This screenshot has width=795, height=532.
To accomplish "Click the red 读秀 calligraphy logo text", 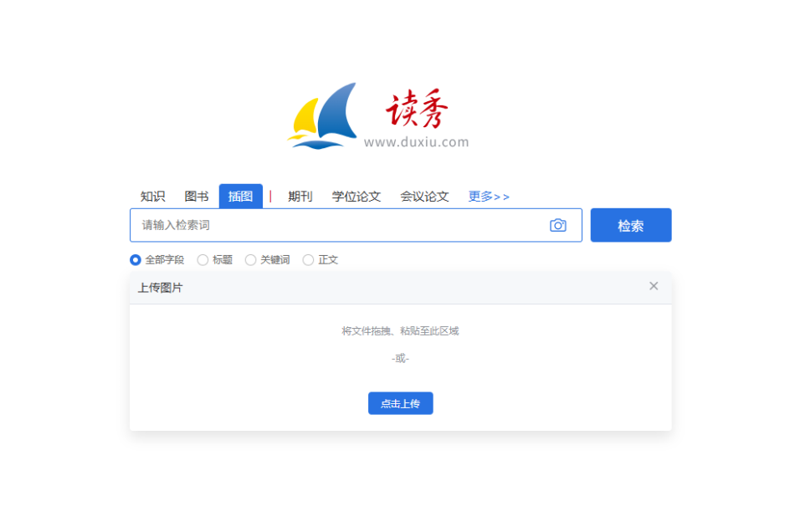I will click(417, 110).
